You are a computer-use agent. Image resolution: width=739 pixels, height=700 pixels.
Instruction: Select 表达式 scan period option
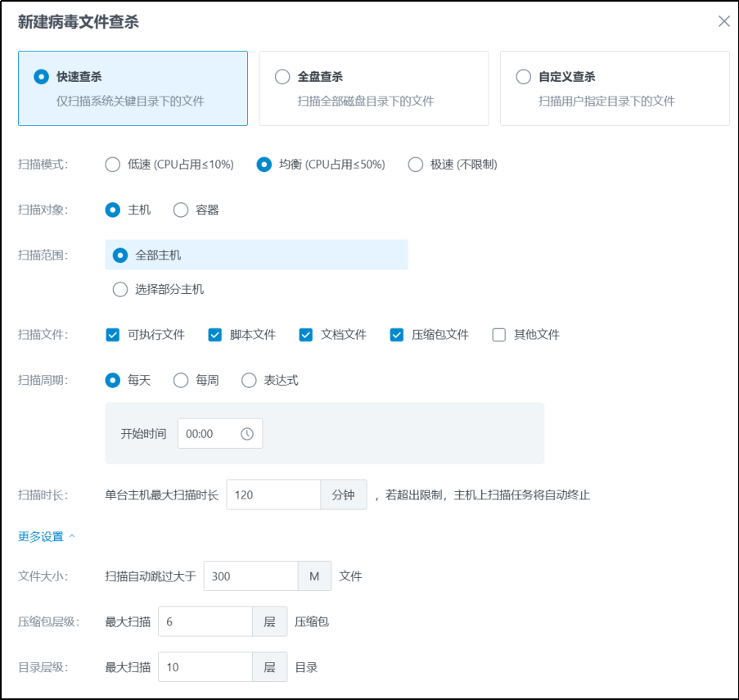[249, 381]
